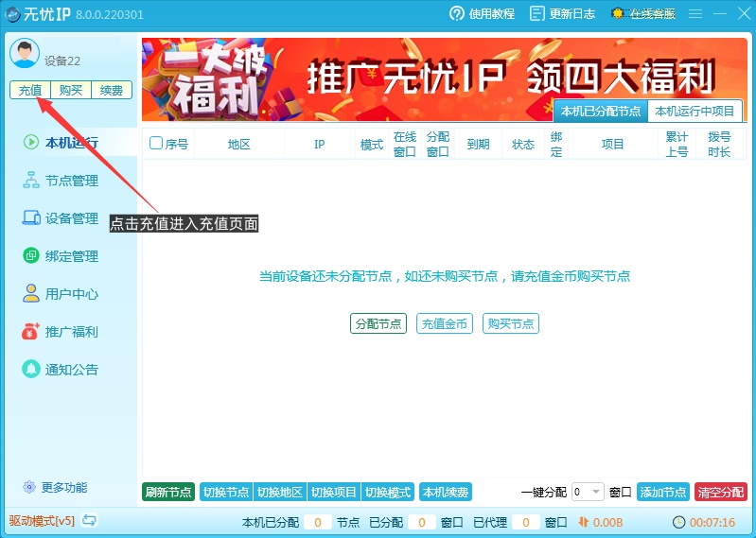Click the 更多功能 gear icon
Screen dimensions: 756x538
[x=29, y=487]
